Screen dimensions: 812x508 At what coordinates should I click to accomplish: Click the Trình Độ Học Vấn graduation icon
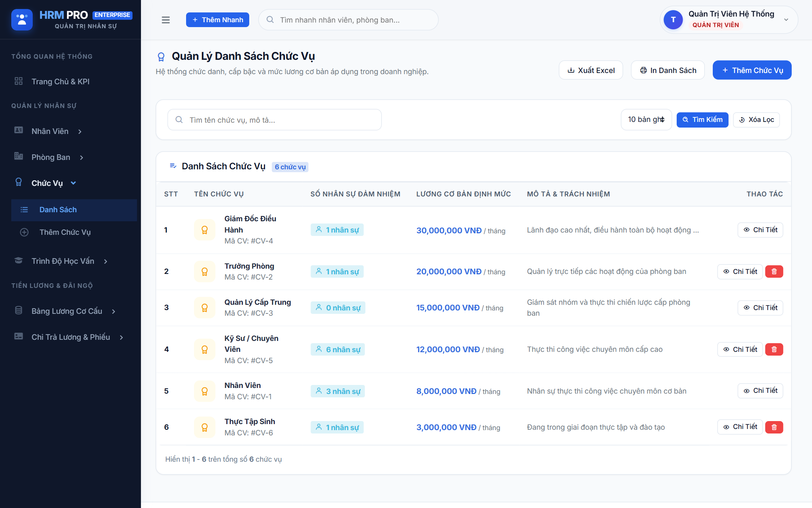18,260
